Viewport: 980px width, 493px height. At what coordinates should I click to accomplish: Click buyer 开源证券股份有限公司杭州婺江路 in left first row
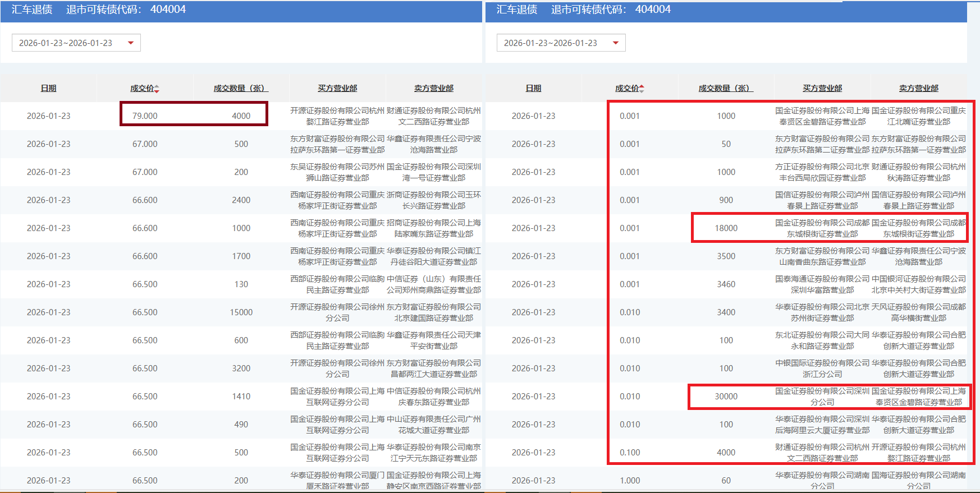[x=337, y=116]
